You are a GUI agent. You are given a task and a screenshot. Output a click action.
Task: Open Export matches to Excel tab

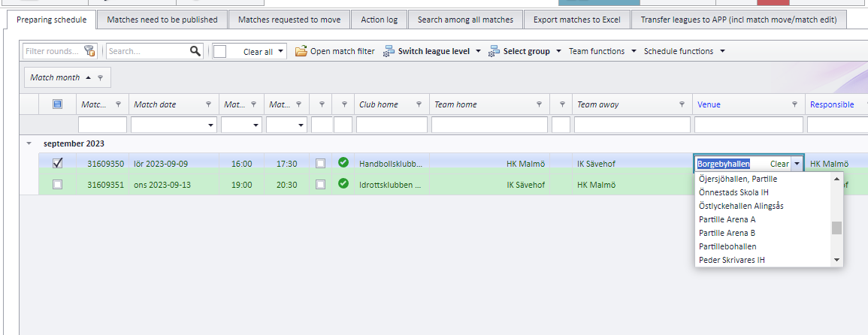[577, 20]
